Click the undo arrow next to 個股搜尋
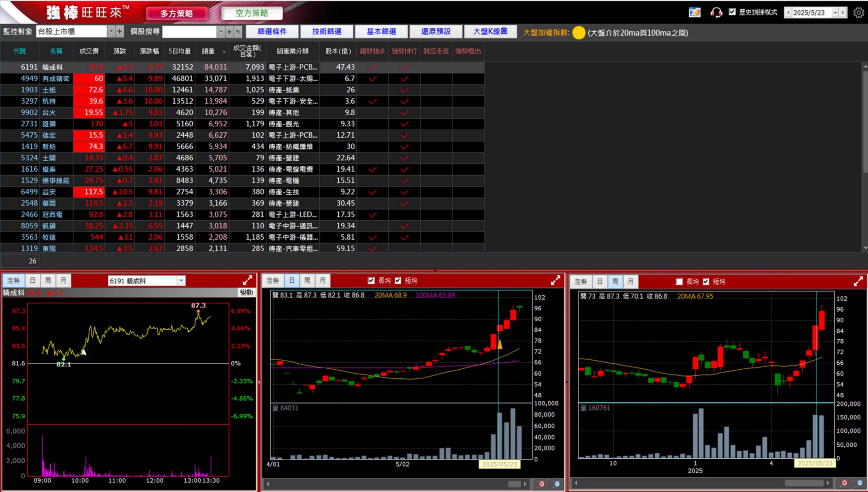Image resolution: width=868 pixels, height=492 pixels. tap(238, 32)
